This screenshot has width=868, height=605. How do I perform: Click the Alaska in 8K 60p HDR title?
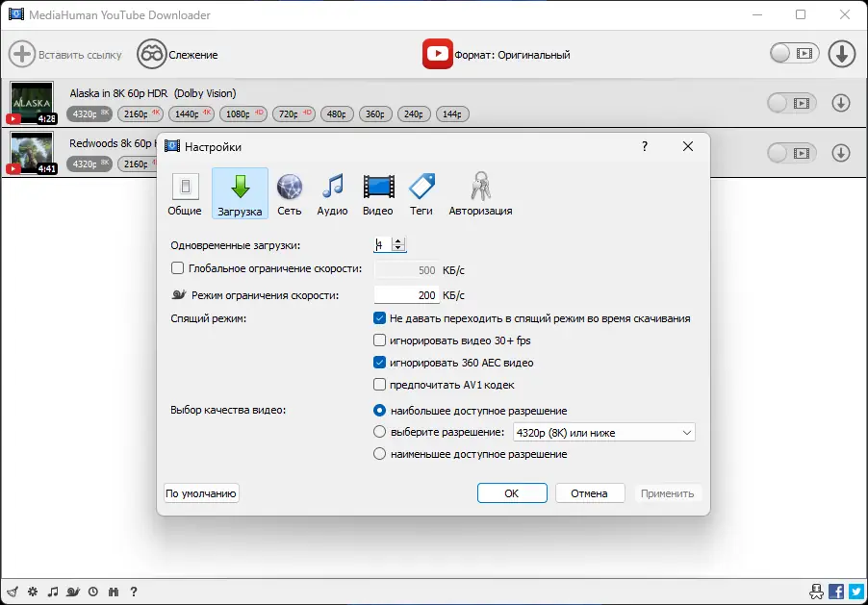(x=153, y=93)
